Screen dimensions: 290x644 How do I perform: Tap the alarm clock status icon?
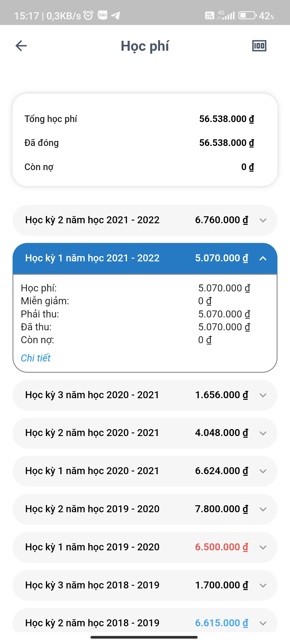pyautogui.click(x=88, y=15)
